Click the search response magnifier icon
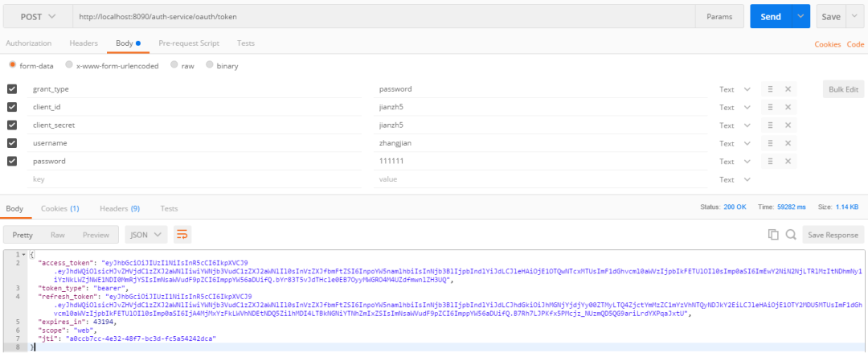This screenshot has width=868, height=353. coord(791,235)
